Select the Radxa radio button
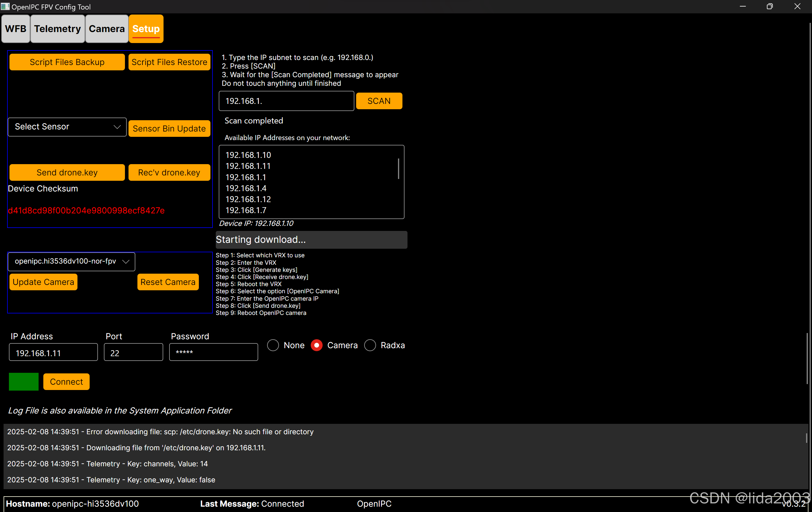 [370, 345]
